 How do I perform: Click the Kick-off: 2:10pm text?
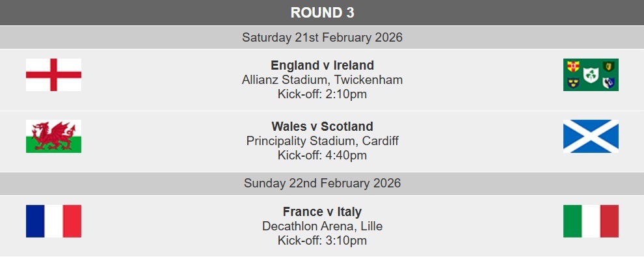[322, 94]
